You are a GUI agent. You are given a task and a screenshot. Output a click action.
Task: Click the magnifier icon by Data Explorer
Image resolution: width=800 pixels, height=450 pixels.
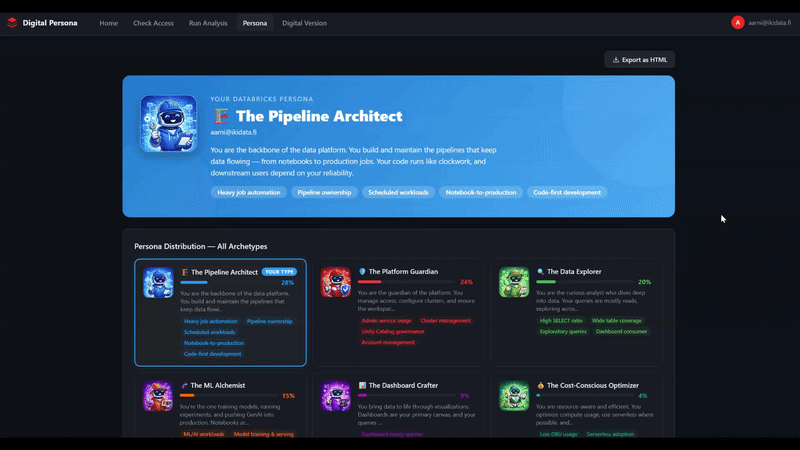coord(540,271)
